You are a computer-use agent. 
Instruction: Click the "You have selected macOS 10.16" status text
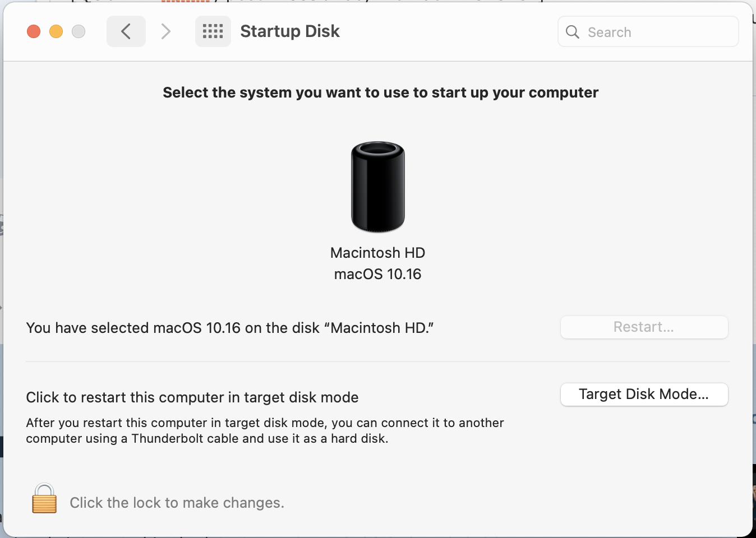(230, 328)
